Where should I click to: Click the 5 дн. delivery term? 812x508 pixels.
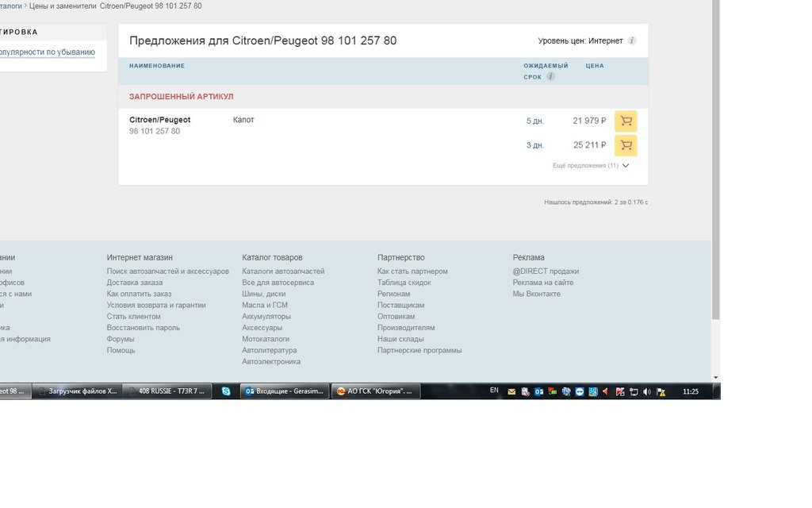click(x=535, y=121)
